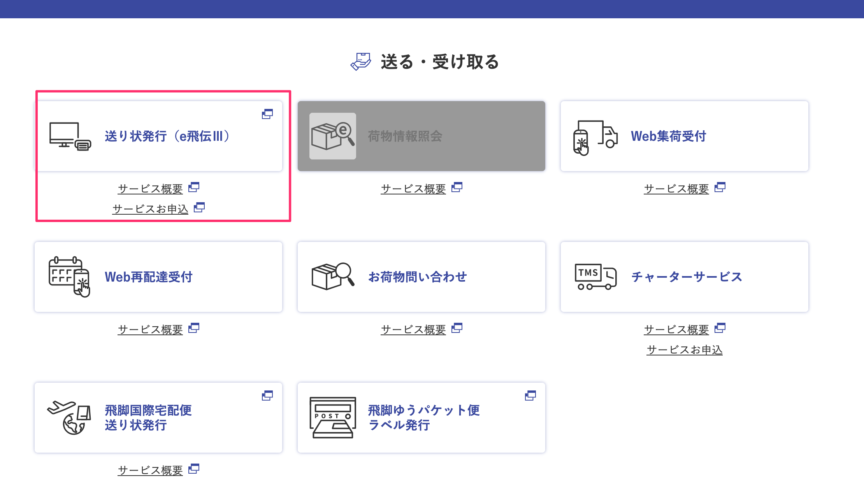Screen dimensions: 864x504
Task: Click サービス概要 under お荷物問い合わせ
Action: point(413,329)
